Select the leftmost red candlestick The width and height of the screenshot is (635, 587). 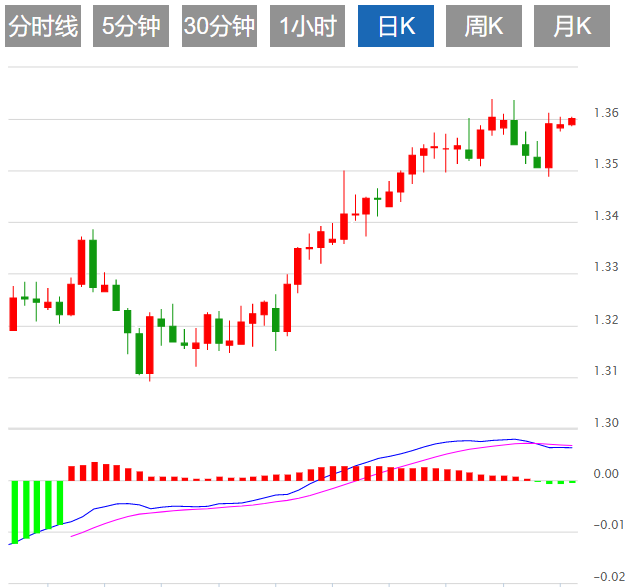(13, 313)
